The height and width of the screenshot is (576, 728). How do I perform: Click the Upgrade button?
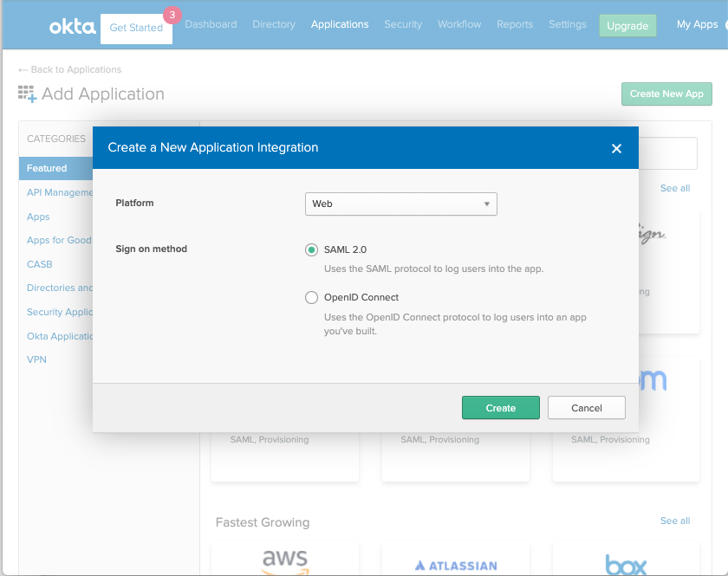click(627, 26)
